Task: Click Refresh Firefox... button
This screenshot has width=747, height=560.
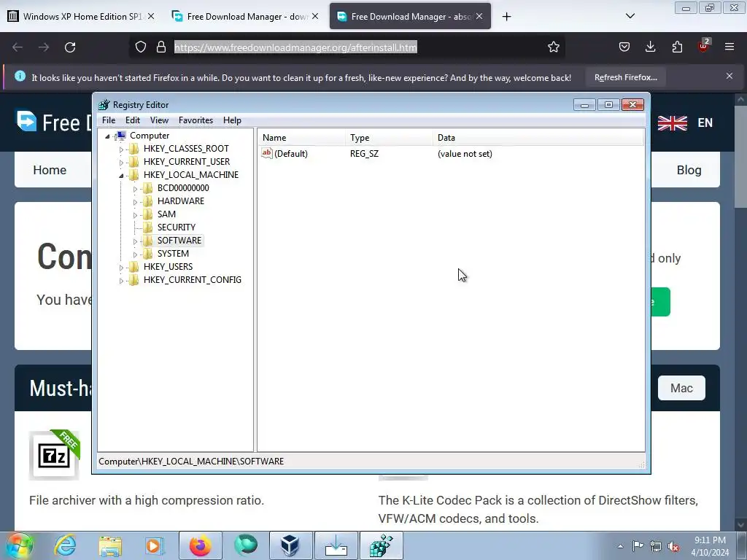Action: (625, 77)
